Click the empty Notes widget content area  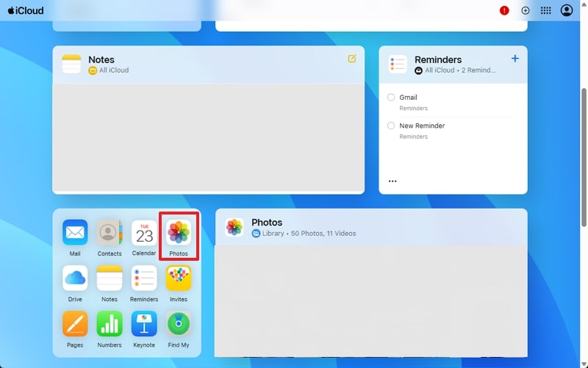(208, 137)
